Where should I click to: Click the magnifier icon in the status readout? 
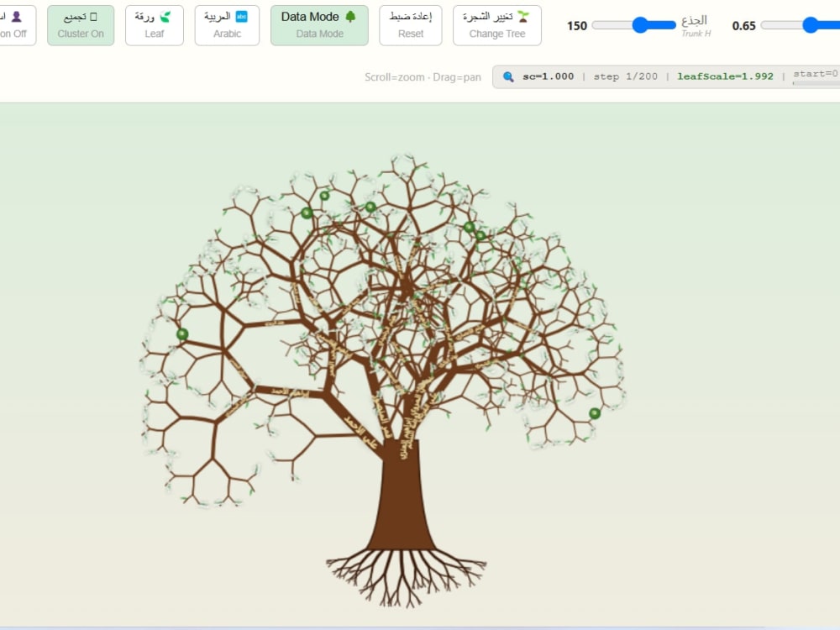tap(508, 76)
